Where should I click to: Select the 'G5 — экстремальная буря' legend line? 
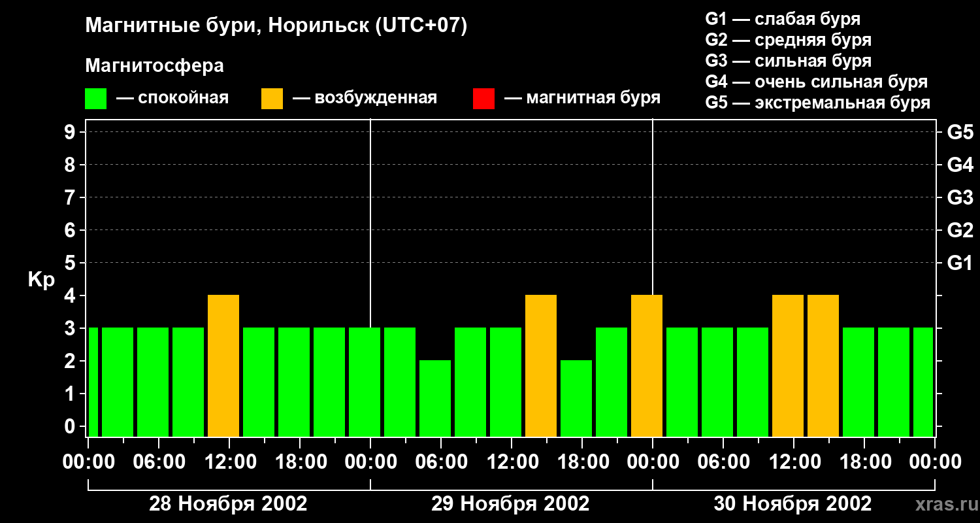coord(818,103)
